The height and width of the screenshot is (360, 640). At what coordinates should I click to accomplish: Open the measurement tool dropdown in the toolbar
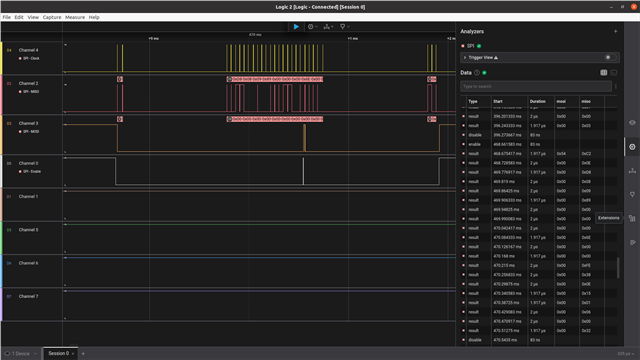(328, 27)
